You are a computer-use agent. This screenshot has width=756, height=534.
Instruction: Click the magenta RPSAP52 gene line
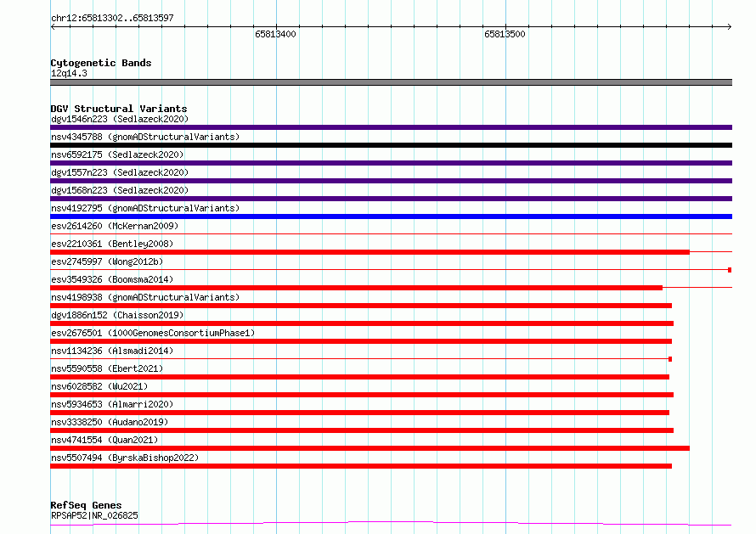point(391,524)
